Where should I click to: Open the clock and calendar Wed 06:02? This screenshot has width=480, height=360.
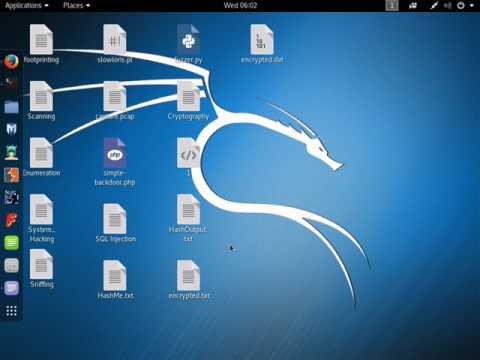tap(240, 5)
